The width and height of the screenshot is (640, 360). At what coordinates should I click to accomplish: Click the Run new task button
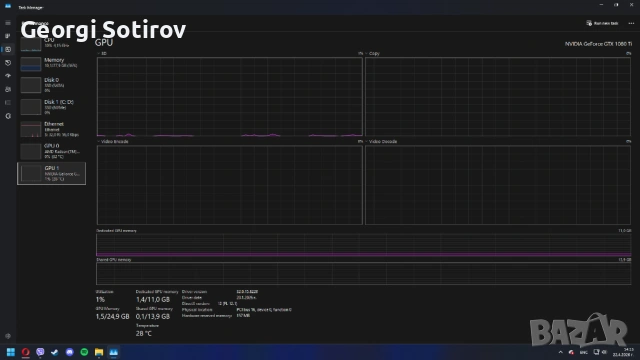(x=602, y=23)
